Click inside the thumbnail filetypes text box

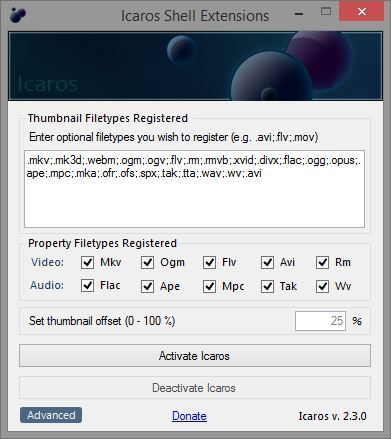click(195, 189)
